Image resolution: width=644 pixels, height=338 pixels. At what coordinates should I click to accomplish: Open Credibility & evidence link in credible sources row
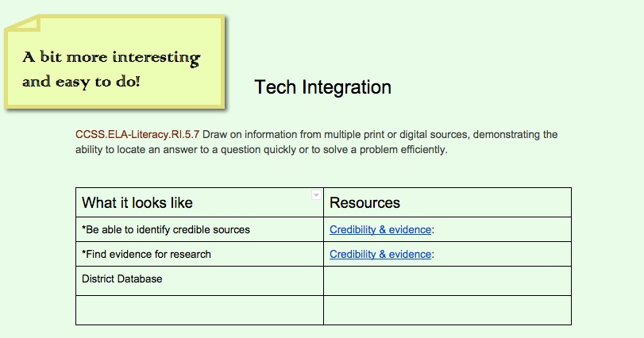[380, 230]
